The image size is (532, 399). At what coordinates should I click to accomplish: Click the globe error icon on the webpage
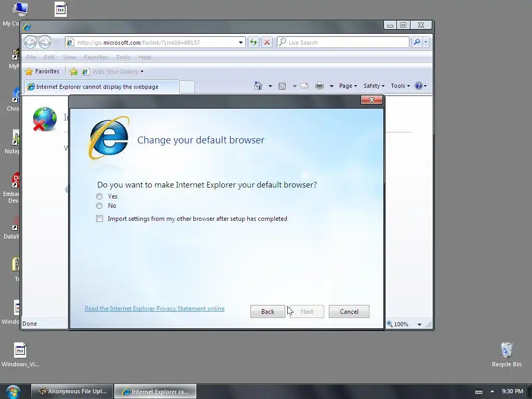point(45,119)
